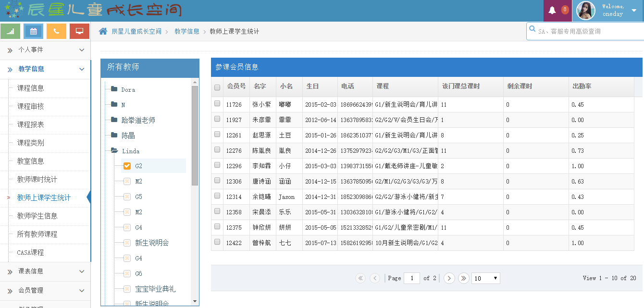Click the blue calendar icon

click(33, 31)
